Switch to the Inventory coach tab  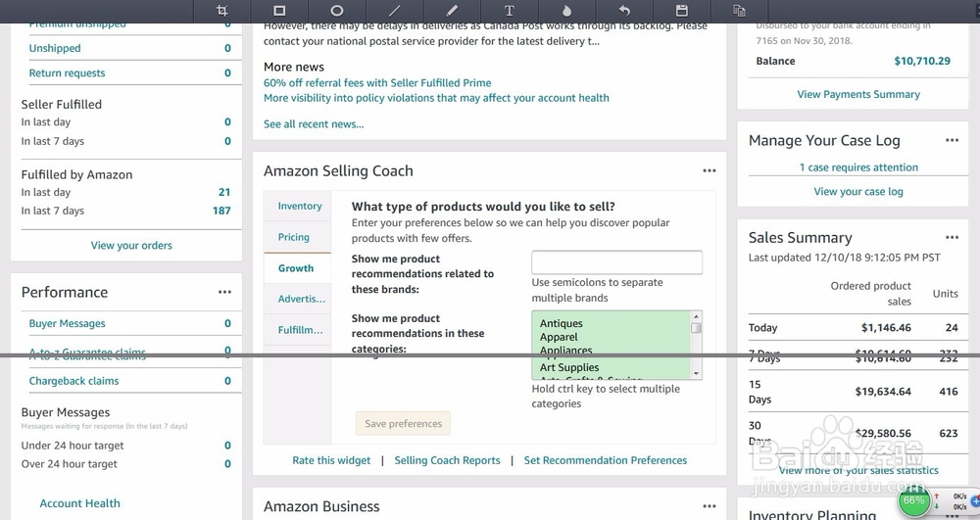pos(298,206)
